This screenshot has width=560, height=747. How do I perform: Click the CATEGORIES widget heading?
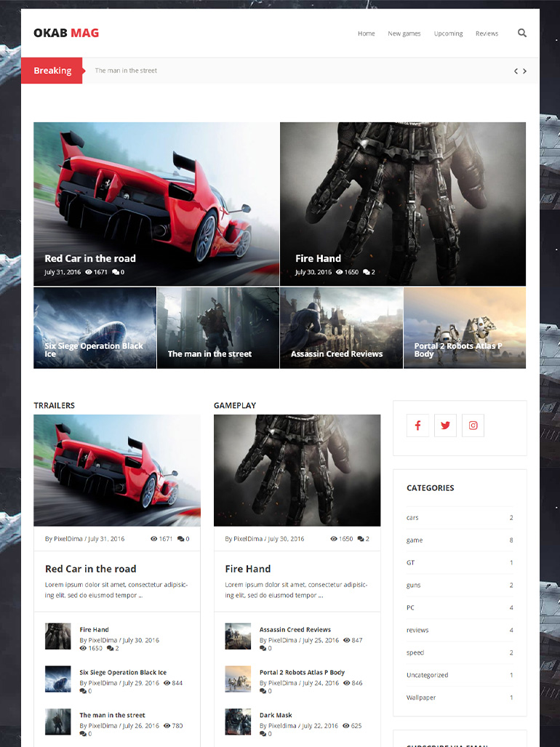click(430, 488)
